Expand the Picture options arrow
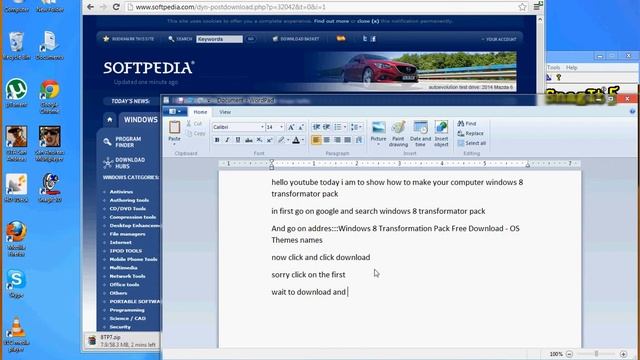The height and width of the screenshot is (360, 640). point(378,144)
